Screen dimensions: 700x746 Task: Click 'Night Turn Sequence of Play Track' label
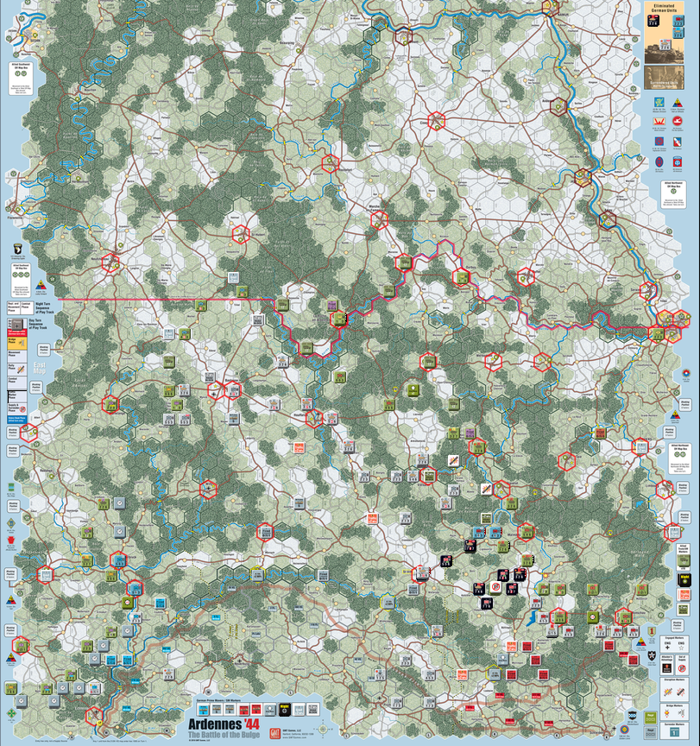tap(45, 308)
